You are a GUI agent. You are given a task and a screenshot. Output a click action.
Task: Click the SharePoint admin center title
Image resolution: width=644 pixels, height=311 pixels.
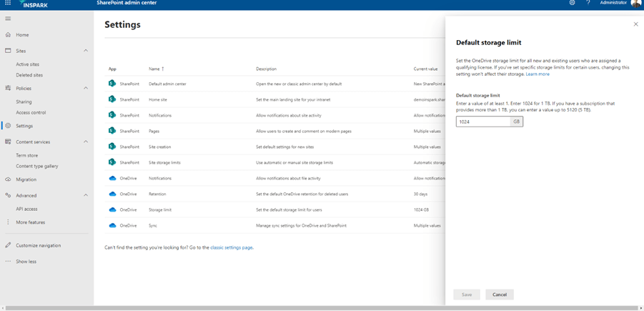pyautogui.click(x=127, y=3)
